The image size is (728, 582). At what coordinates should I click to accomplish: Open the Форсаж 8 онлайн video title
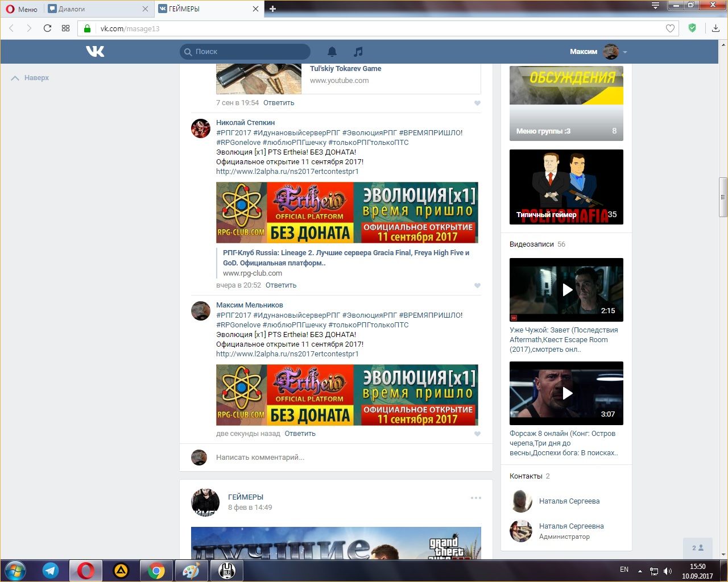[564, 443]
